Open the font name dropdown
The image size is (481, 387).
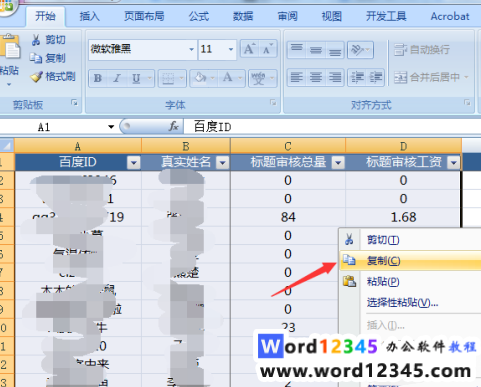[x=191, y=49]
